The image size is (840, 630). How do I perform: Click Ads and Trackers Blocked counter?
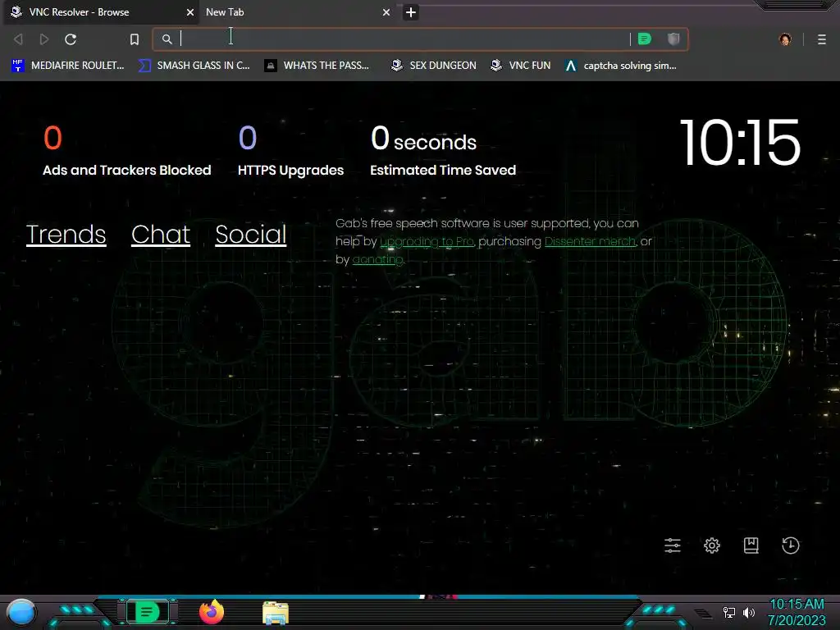(127, 151)
